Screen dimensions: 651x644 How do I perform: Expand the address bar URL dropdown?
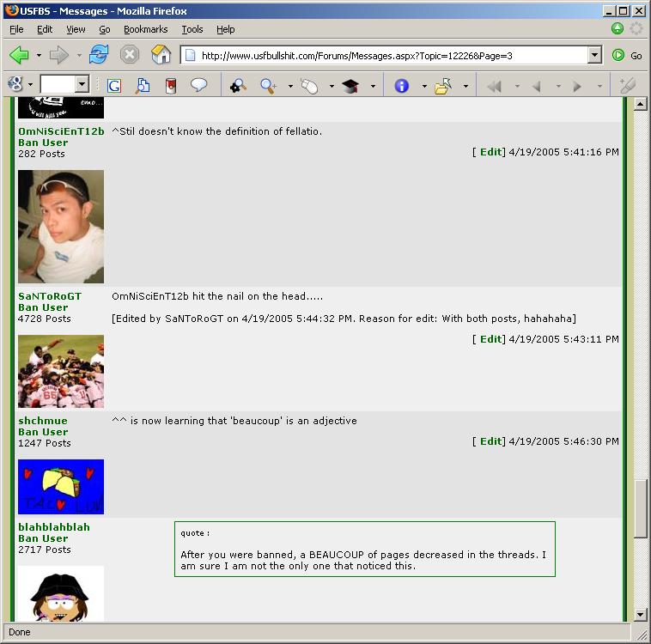tap(594, 55)
